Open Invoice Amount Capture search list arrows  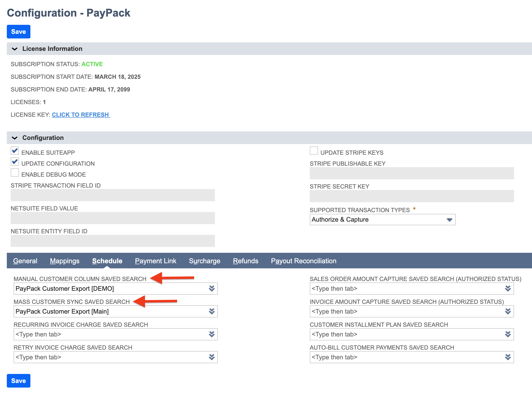508,311
